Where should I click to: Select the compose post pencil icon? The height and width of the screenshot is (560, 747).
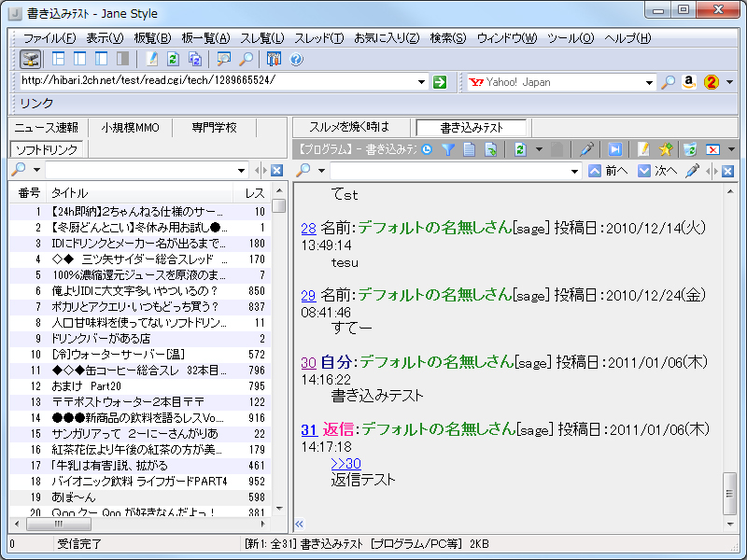click(x=643, y=149)
